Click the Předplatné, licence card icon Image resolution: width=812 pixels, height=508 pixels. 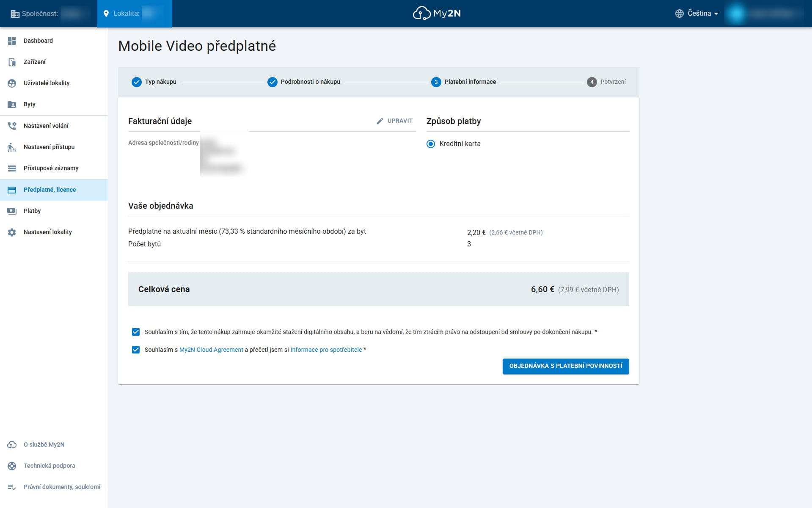pos(12,190)
